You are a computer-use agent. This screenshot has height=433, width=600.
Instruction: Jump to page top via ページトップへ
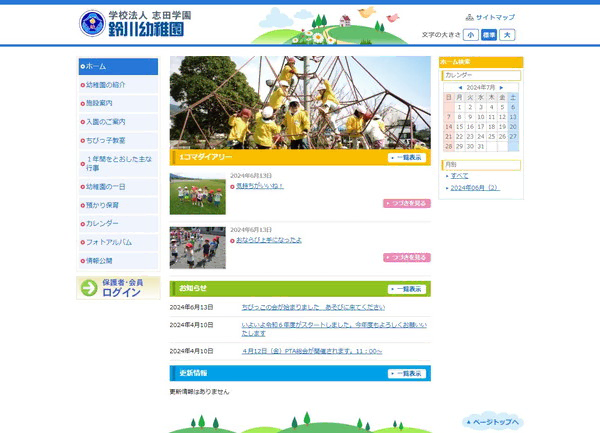click(x=492, y=422)
